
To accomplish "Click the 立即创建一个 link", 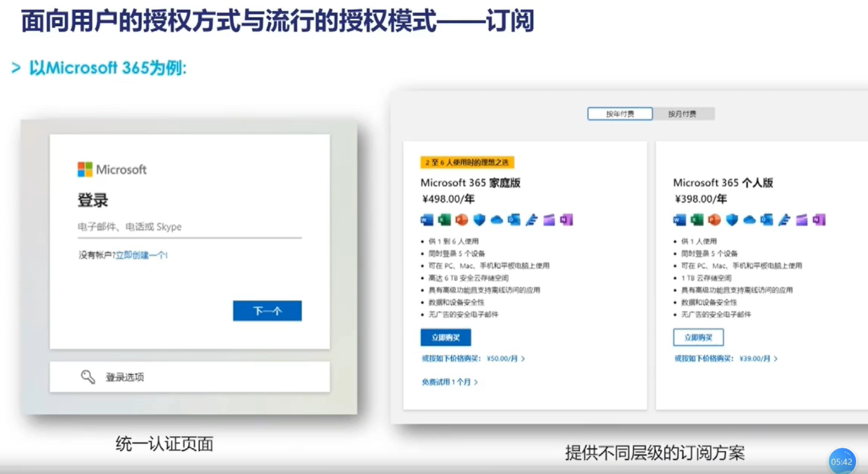I will coord(142,256).
